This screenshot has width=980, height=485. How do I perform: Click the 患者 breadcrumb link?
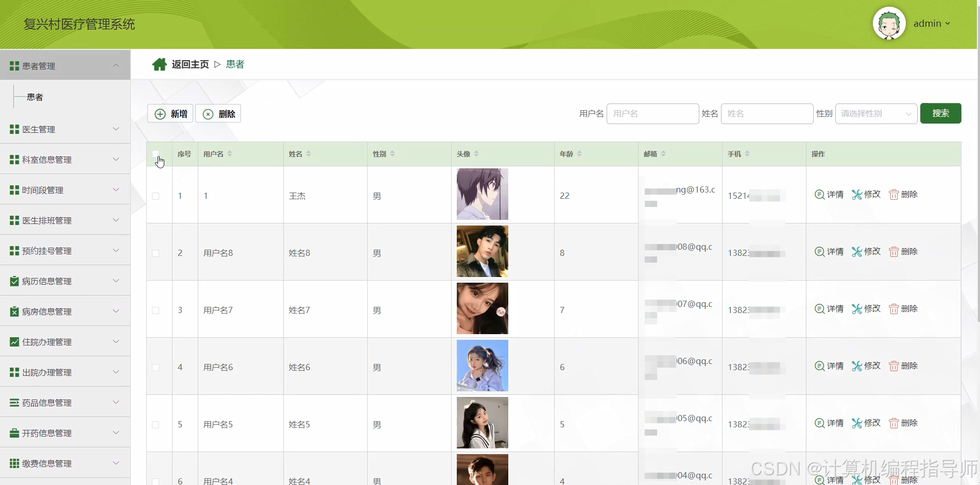(235, 64)
